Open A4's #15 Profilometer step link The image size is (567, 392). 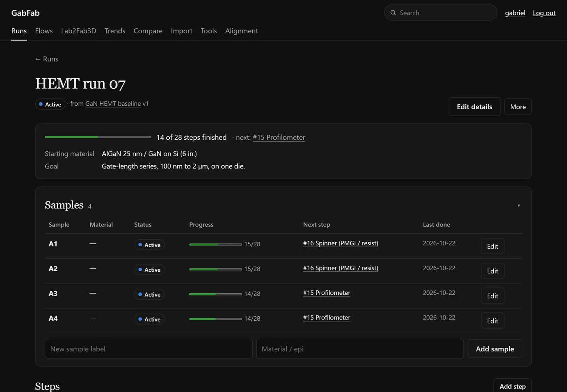coord(326,317)
